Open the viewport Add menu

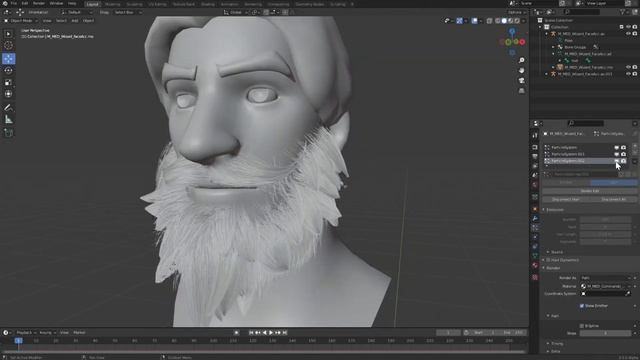click(75, 20)
